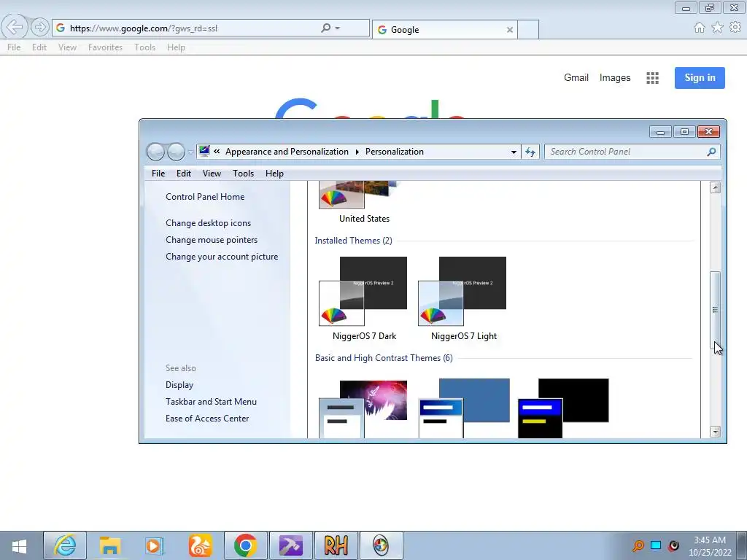747x560 pixels.
Task: Open Change desktop icons
Action: point(208,223)
